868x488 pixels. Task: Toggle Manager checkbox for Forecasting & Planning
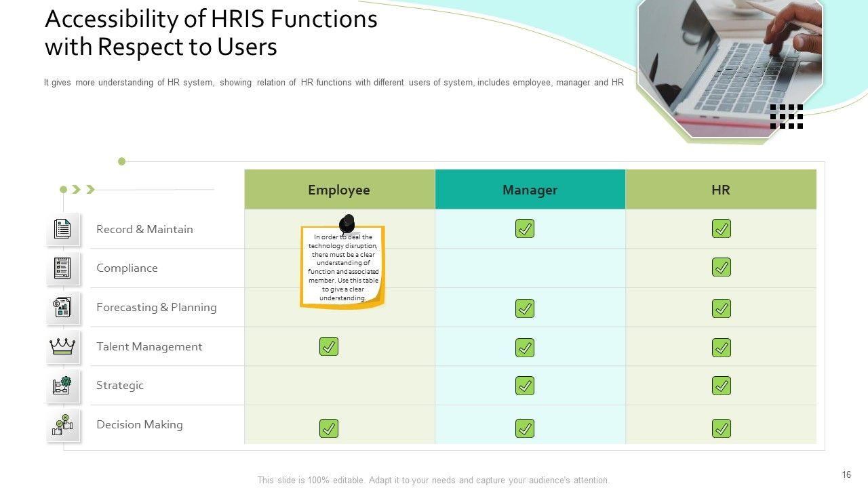pos(525,308)
